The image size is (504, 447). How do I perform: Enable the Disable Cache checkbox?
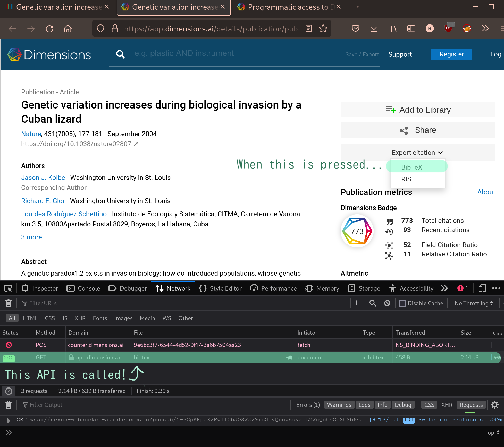(402, 303)
